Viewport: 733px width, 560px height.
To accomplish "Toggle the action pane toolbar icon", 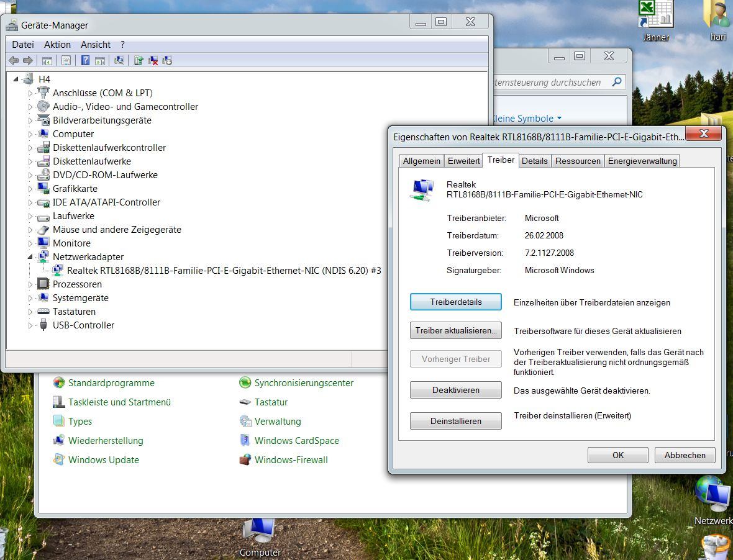I will (x=99, y=60).
